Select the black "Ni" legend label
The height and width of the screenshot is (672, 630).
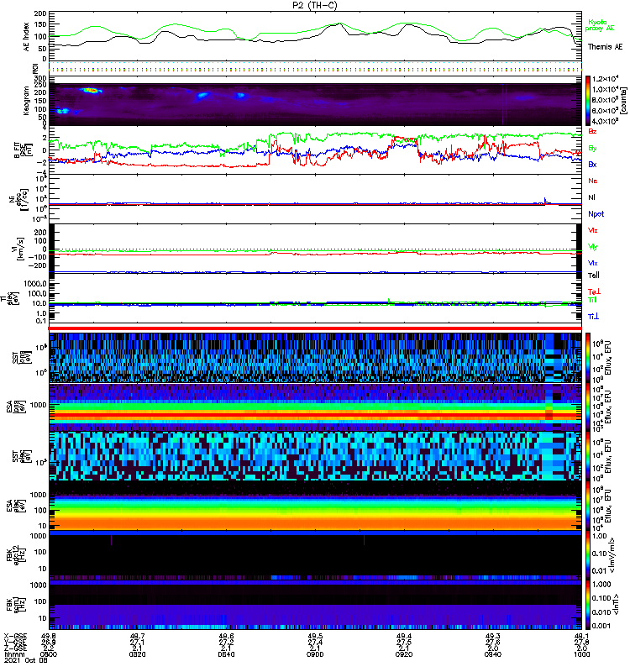coord(591,197)
